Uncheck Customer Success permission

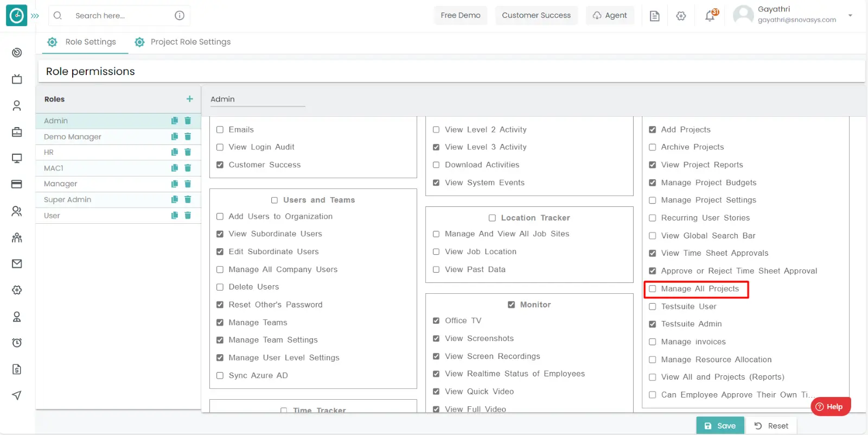coord(220,165)
